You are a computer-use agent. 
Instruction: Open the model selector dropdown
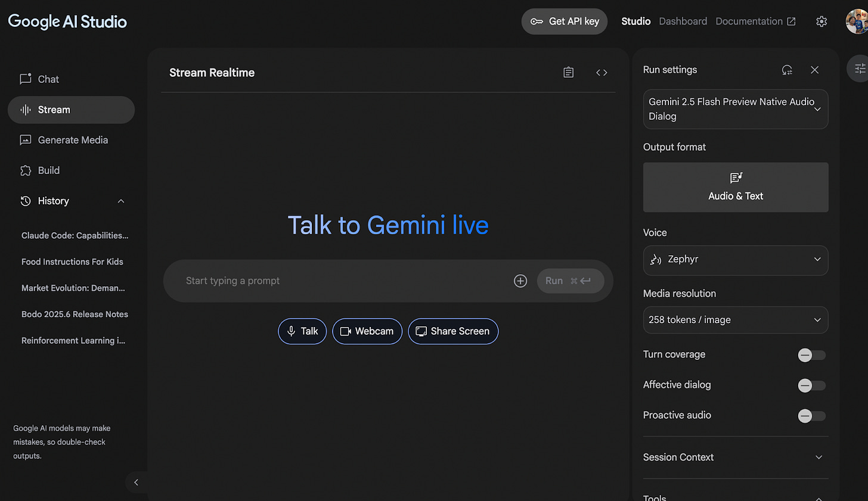click(x=736, y=109)
